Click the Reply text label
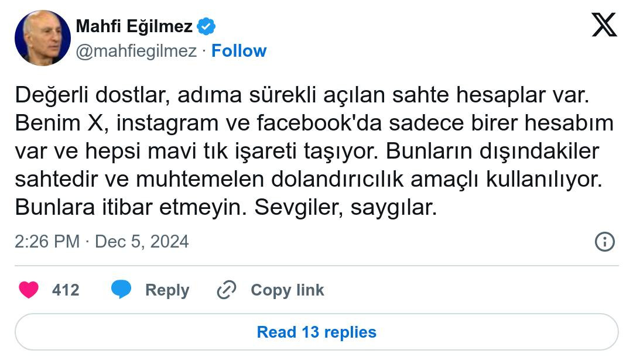The image size is (633, 364). click(x=167, y=290)
